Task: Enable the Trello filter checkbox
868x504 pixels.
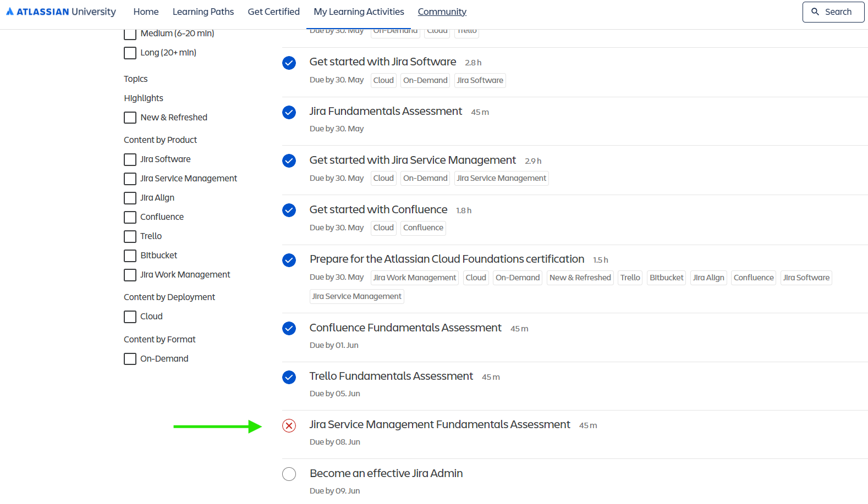Action: (x=130, y=236)
